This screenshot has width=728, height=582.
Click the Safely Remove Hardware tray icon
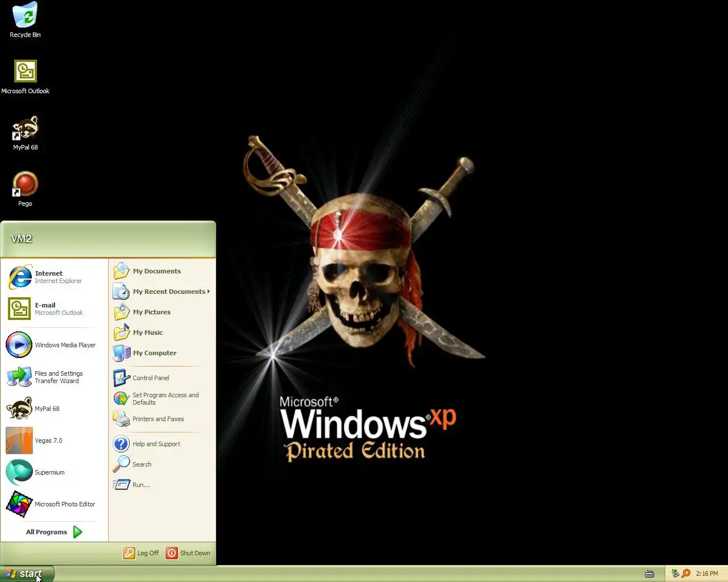[x=675, y=573]
